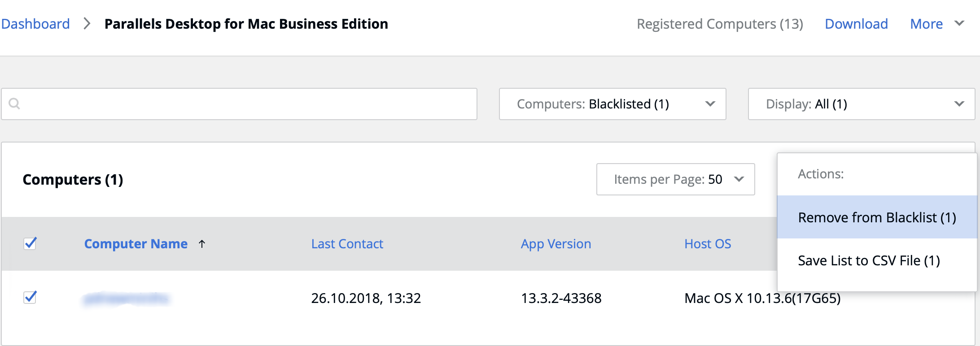Sort by App Version column
The height and width of the screenshot is (346, 980).
click(x=556, y=244)
